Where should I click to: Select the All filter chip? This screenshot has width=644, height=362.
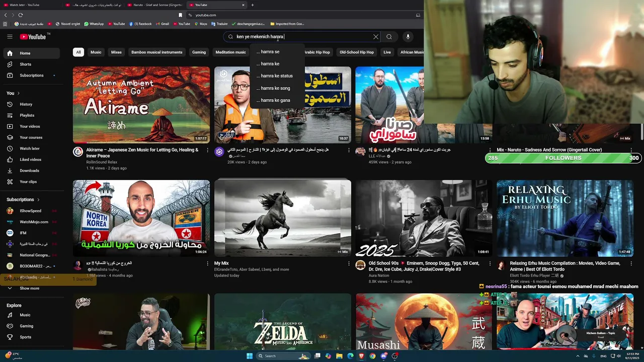pos(78,52)
